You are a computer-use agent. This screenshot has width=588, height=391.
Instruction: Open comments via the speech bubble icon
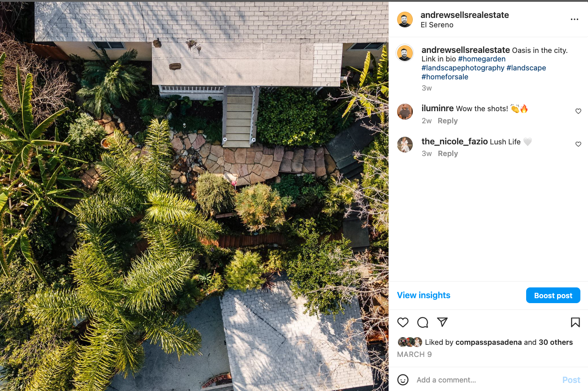pos(423,322)
